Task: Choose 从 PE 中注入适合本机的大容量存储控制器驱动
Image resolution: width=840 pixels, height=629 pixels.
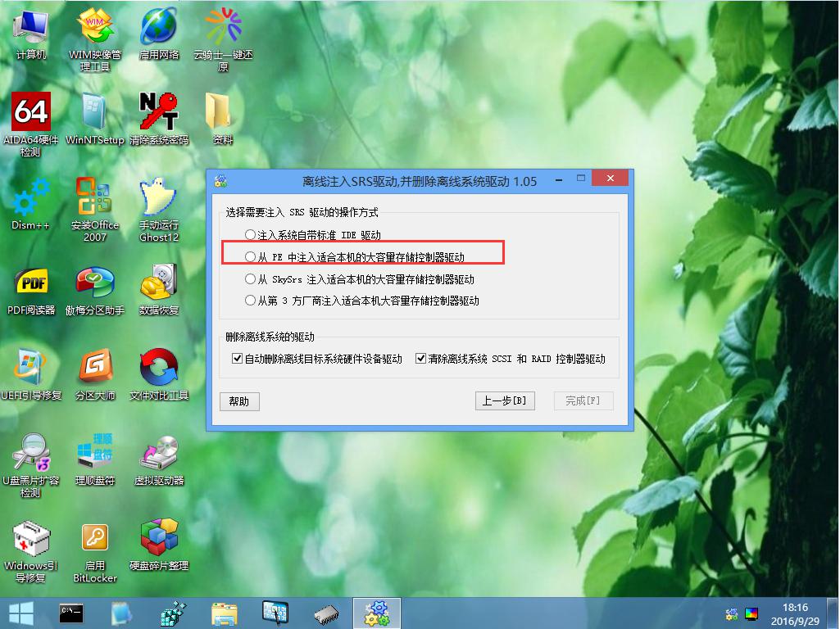Action: click(251, 256)
